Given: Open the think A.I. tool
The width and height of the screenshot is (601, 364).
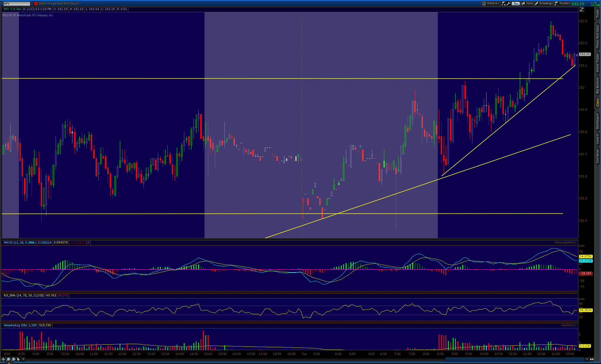Looking at the screenshot, I should [x=491, y=3].
